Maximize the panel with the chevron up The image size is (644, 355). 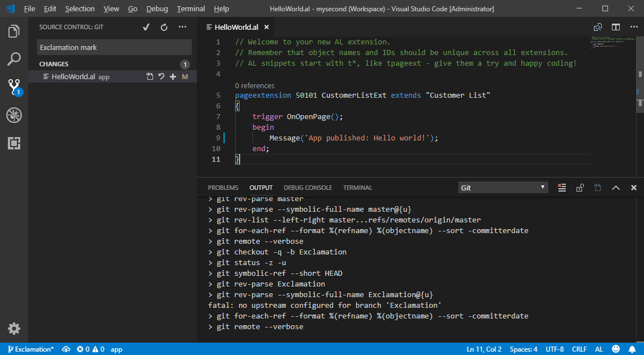coord(616,188)
